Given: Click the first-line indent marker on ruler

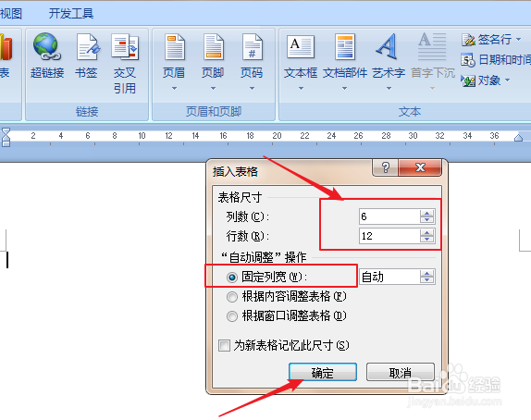Looking at the screenshot, I should tap(6, 131).
